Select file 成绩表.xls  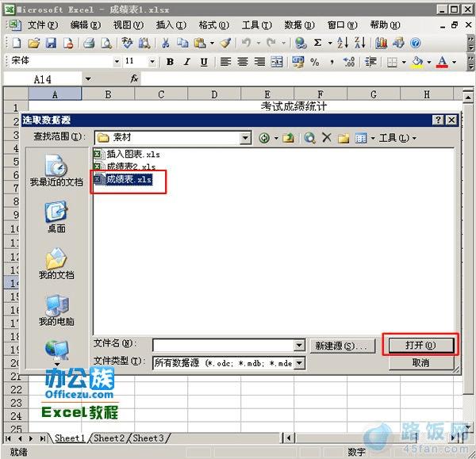[x=123, y=180]
